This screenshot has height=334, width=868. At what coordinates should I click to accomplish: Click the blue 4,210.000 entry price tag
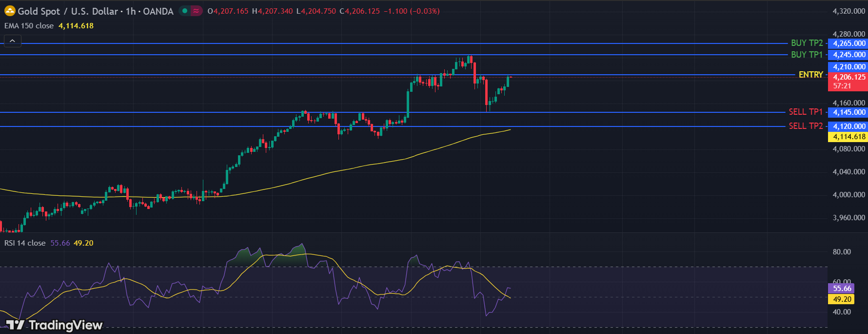click(848, 67)
